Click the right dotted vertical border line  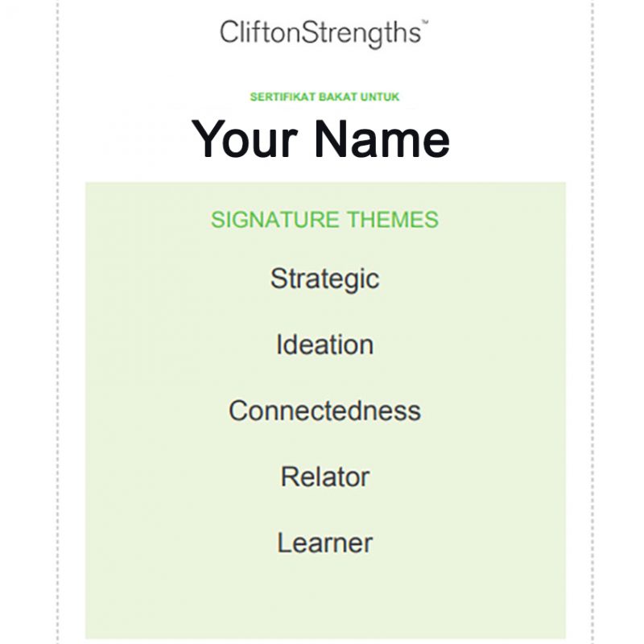(x=592, y=322)
